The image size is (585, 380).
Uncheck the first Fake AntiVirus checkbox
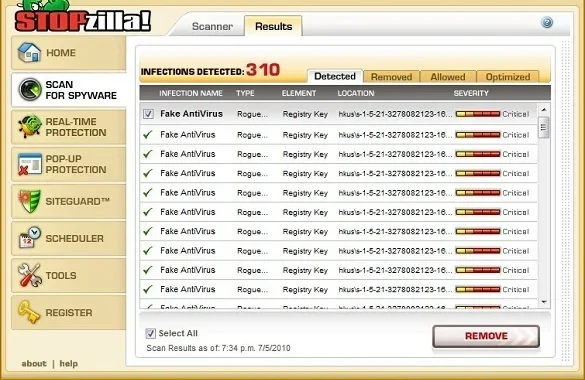[x=148, y=114]
